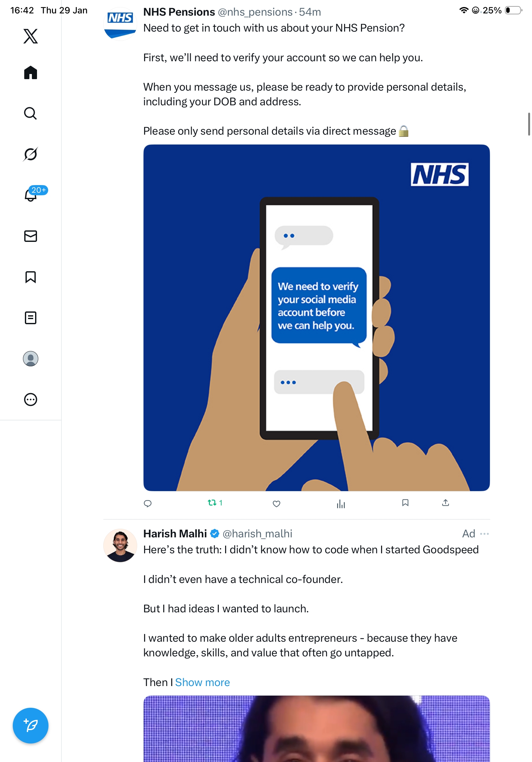
Task: Open Grok assistant in sidebar
Action: [x=31, y=154]
